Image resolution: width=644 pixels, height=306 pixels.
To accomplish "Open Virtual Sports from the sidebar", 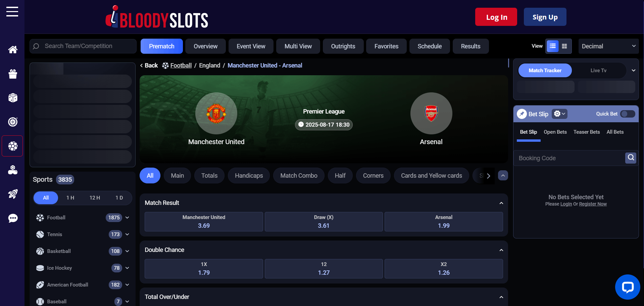I will pyautogui.click(x=12, y=170).
